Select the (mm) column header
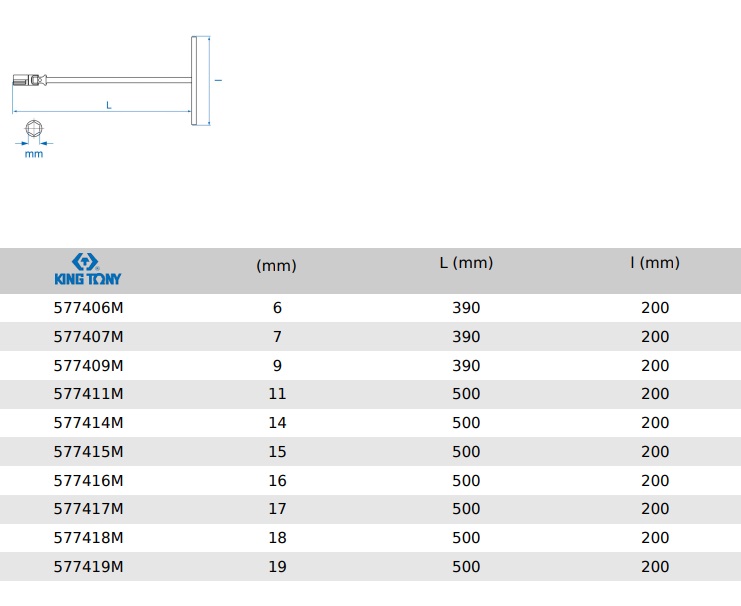The height and width of the screenshot is (606, 741). (x=277, y=266)
